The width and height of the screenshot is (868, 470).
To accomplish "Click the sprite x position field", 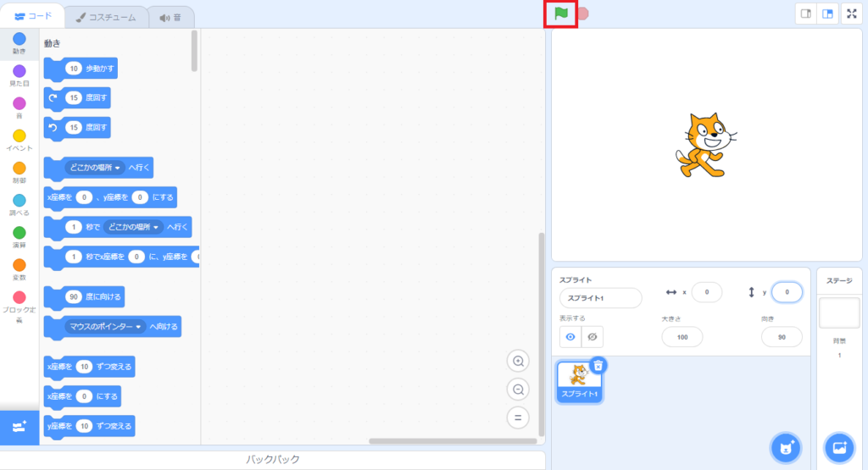I will 706,292.
